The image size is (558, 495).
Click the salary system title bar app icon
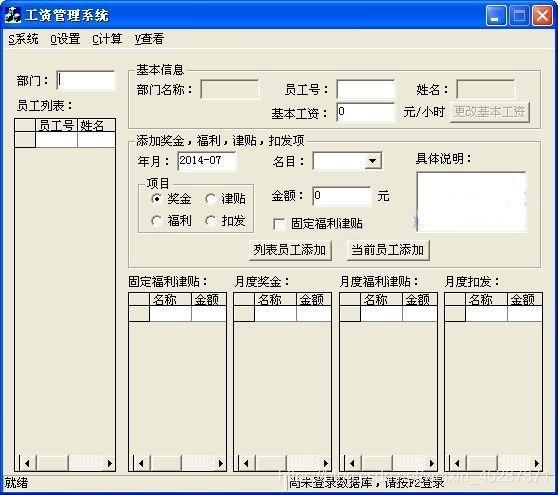click(x=13, y=15)
